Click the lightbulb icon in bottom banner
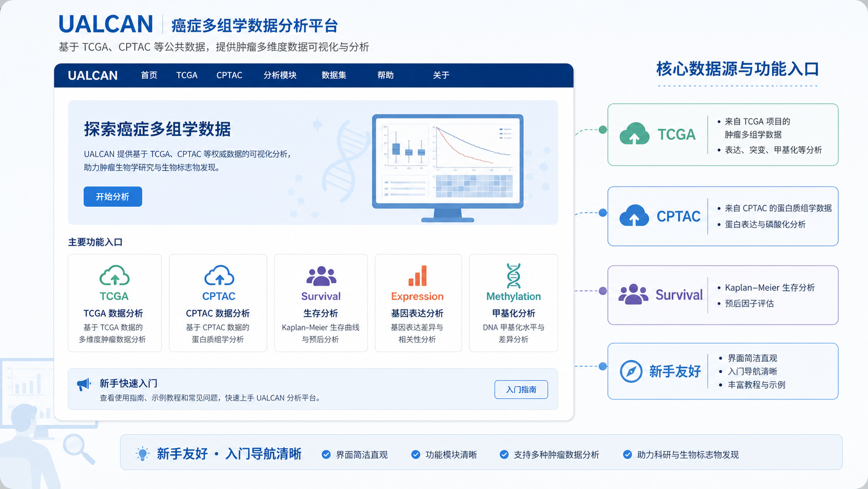The height and width of the screenshot is (489, 868). click(142, 454)
